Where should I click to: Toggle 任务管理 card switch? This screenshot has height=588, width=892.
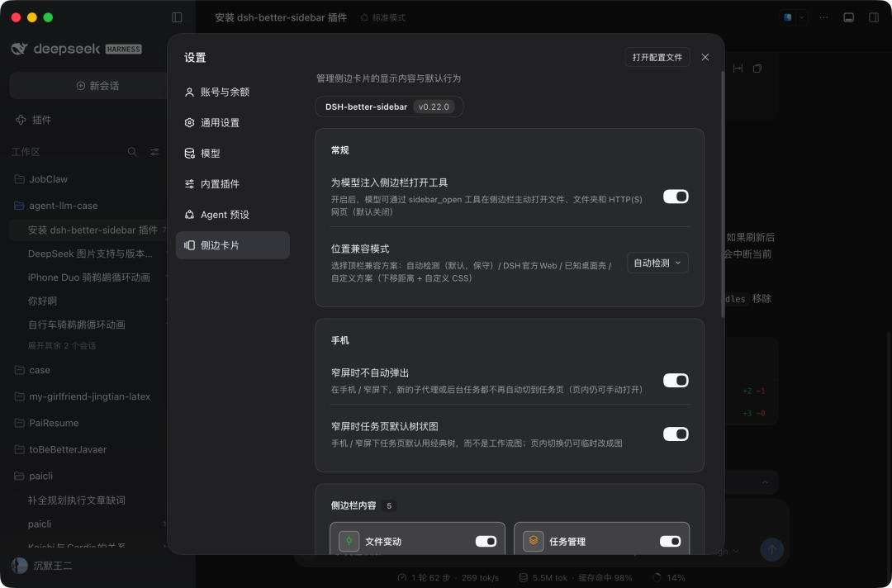[x=670, y=542]
